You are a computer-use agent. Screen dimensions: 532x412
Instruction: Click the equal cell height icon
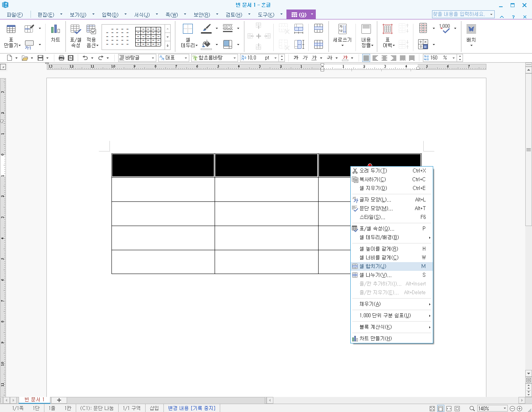[299, 44]
